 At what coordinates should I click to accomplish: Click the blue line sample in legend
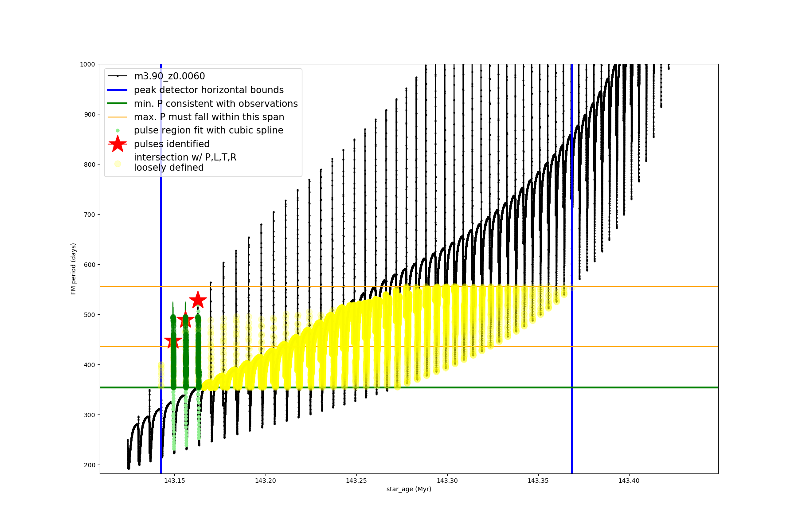[x=117, y=90]
